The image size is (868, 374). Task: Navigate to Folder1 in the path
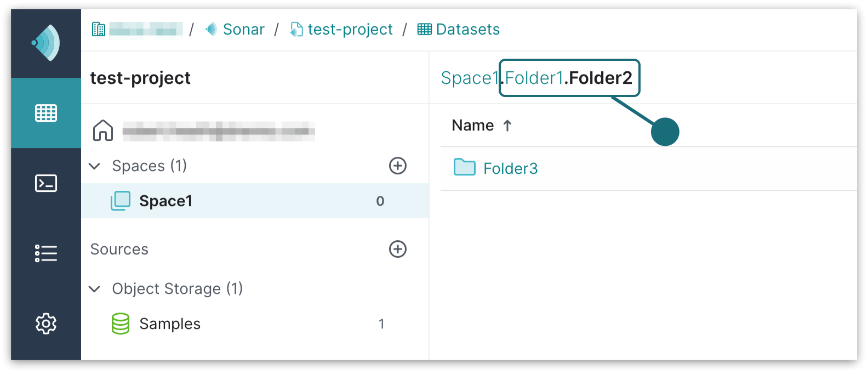click(x=534, y=78)
